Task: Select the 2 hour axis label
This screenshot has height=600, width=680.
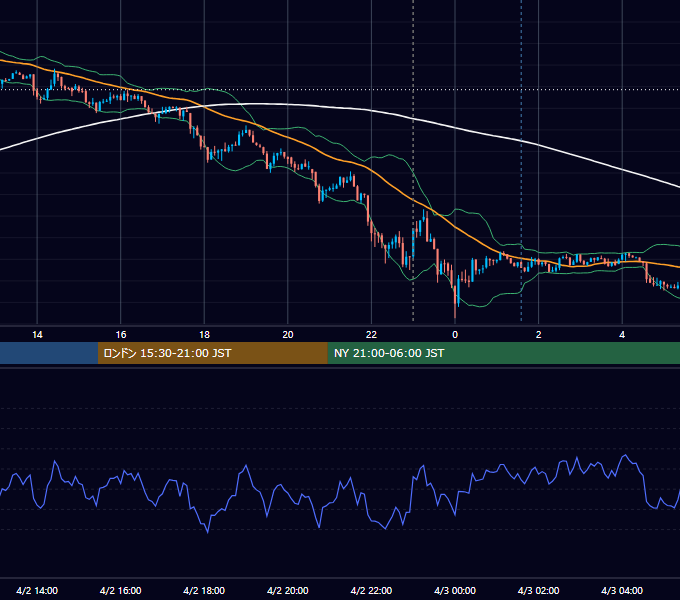Action: (x=539, y=335)
